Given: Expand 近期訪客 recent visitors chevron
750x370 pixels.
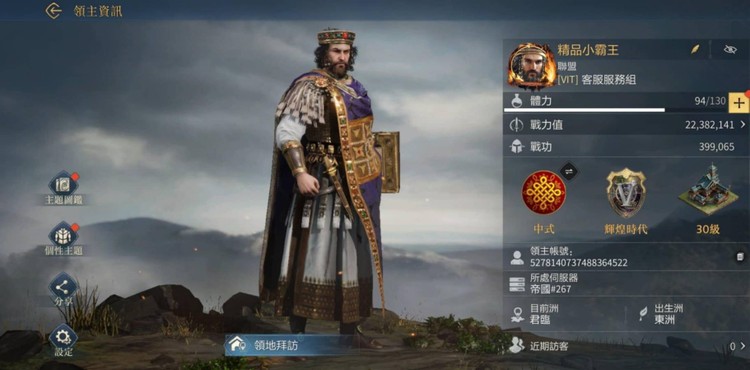Looking at the screenshot, I should coord(743,346).
